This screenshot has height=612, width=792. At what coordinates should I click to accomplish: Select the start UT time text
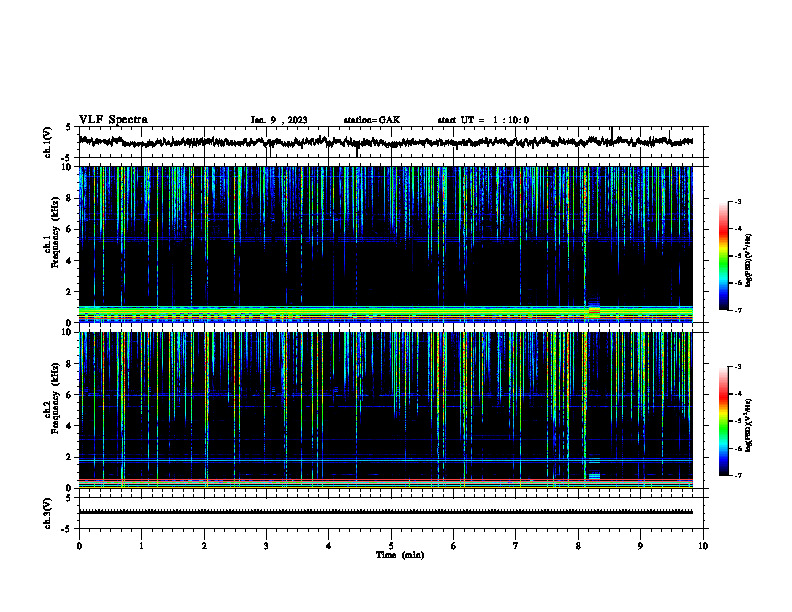point(483,120)
